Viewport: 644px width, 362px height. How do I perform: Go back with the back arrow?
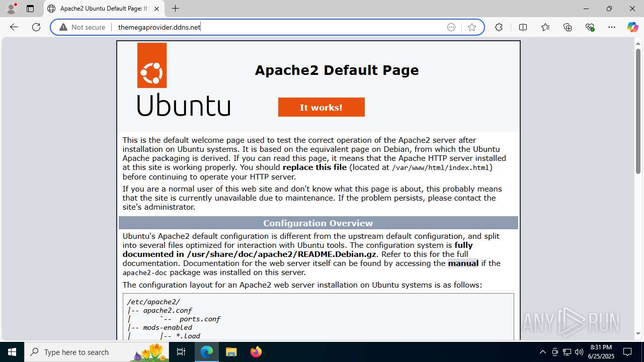(14, 27)
